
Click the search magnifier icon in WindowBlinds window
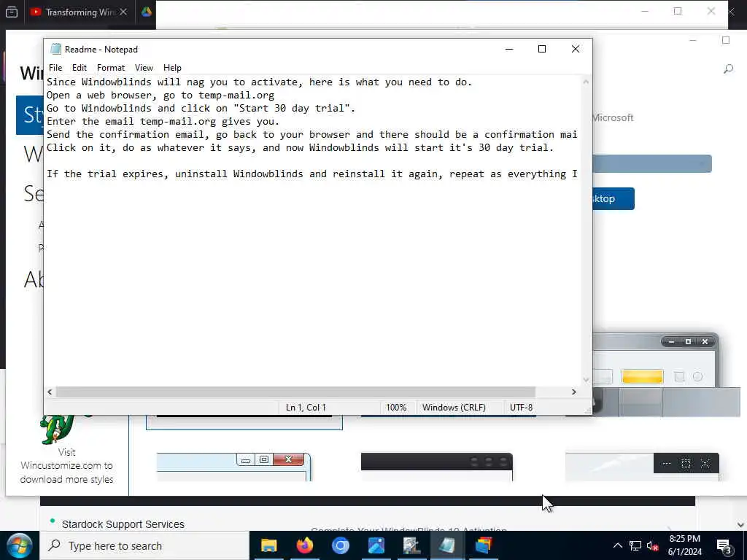point(728,69)
